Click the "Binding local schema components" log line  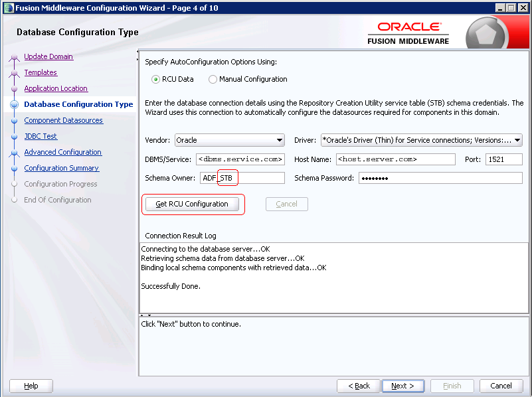coord(234,268)
